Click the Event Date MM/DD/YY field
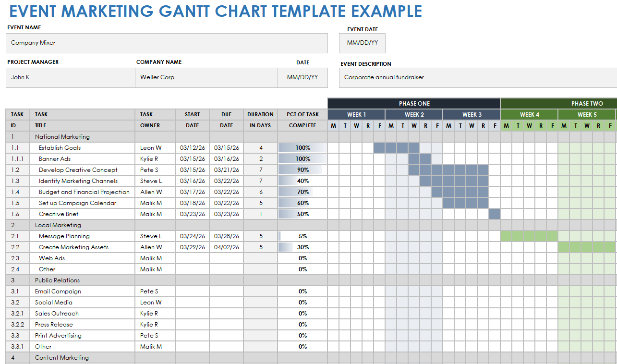Viewport: 617px width, 364px height. [362, 43]
